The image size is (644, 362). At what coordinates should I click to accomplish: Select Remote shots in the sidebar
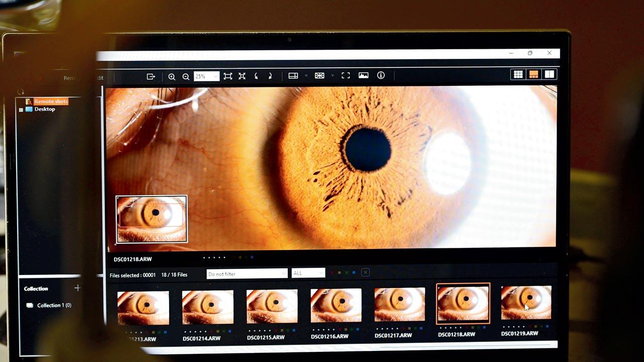(50, 101)
